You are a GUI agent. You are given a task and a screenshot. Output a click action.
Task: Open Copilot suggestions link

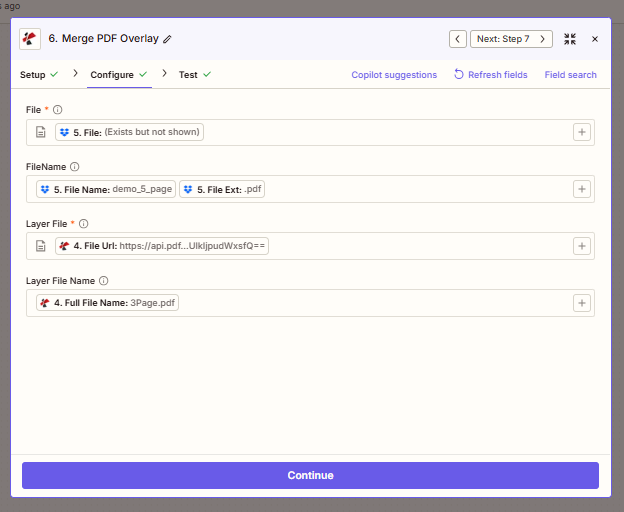(x=394, y=75)
